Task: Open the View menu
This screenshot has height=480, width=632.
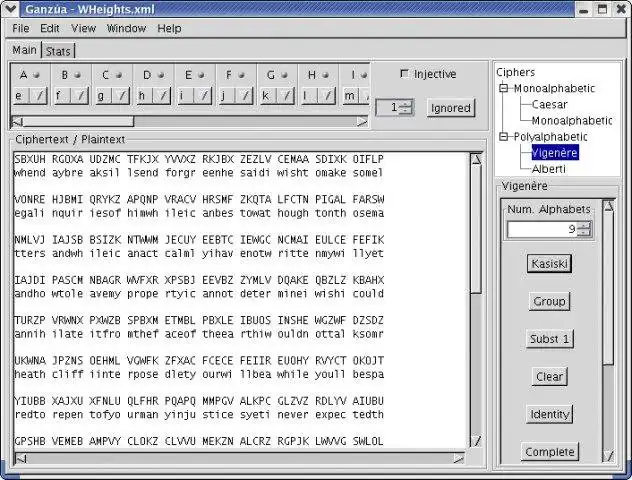Action: coord(83,28)
